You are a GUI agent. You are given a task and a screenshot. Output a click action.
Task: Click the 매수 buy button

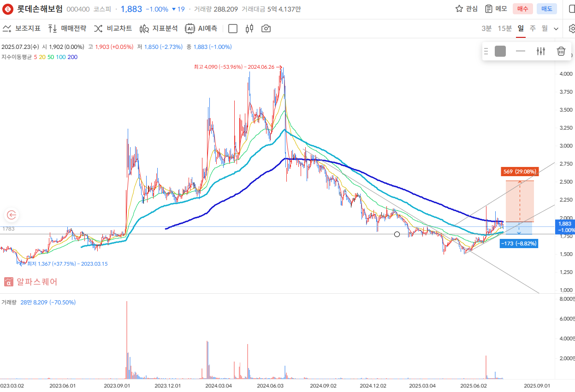coord(523,9)
